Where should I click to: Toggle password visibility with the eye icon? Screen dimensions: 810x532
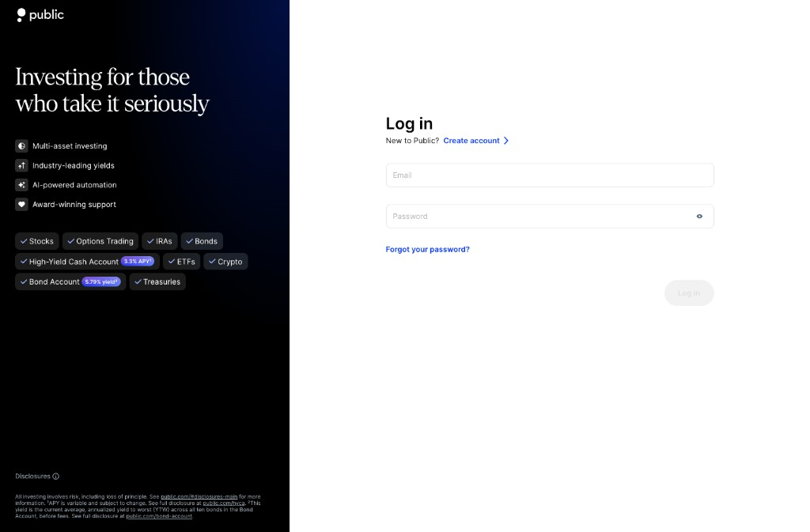point(699,217)
